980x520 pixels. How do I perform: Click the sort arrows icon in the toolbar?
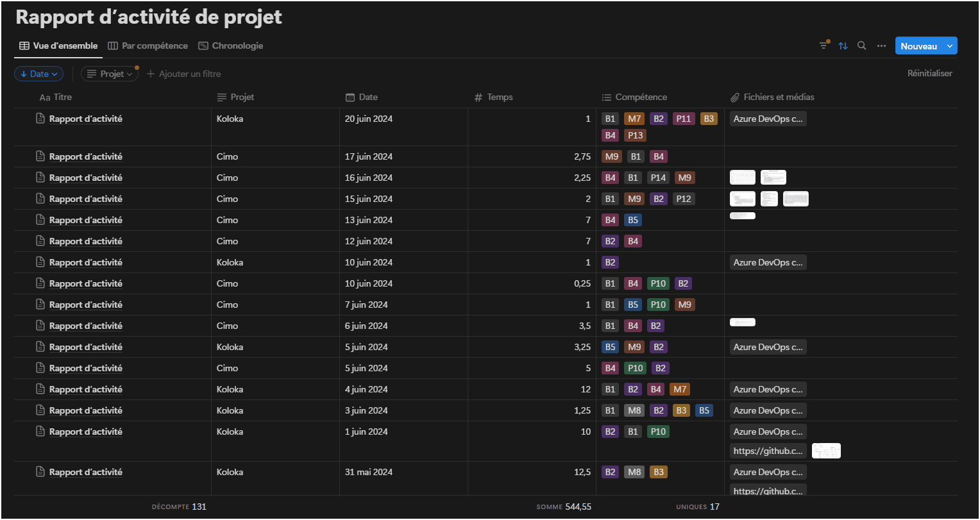843,46
